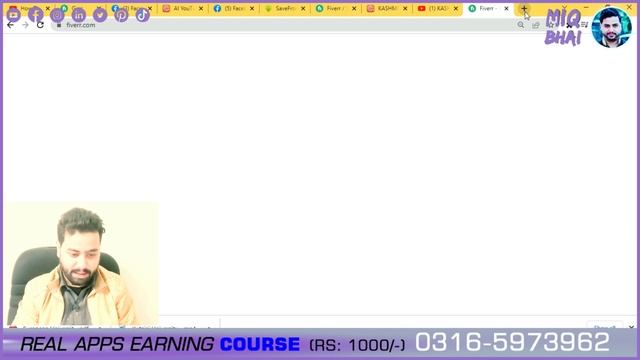640x360 pixels.
Task: Open a new tab with plus button
Action: [x=524, y=8]
